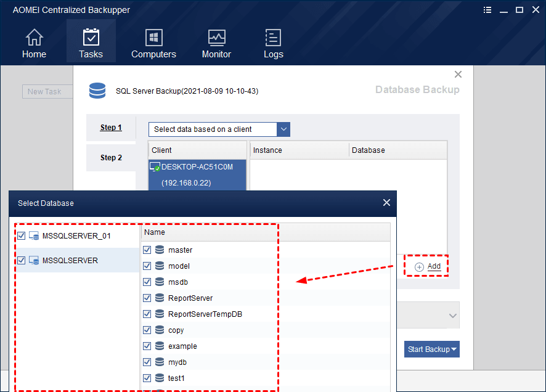Edit the SQL Server Backup task name
This screenshot has width=546, height=392.
(x=187, y=91)
